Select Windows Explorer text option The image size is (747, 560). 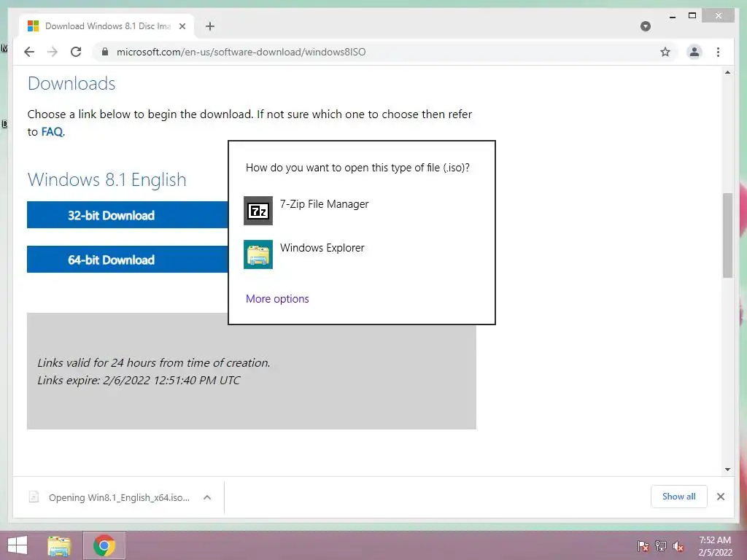click(x=322, y=248)
